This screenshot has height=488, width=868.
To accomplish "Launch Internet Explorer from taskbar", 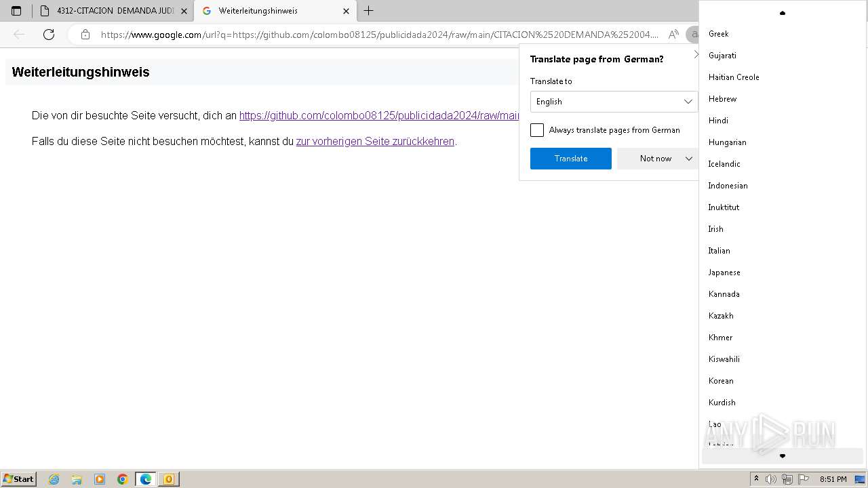I will (x=54, y=479).
